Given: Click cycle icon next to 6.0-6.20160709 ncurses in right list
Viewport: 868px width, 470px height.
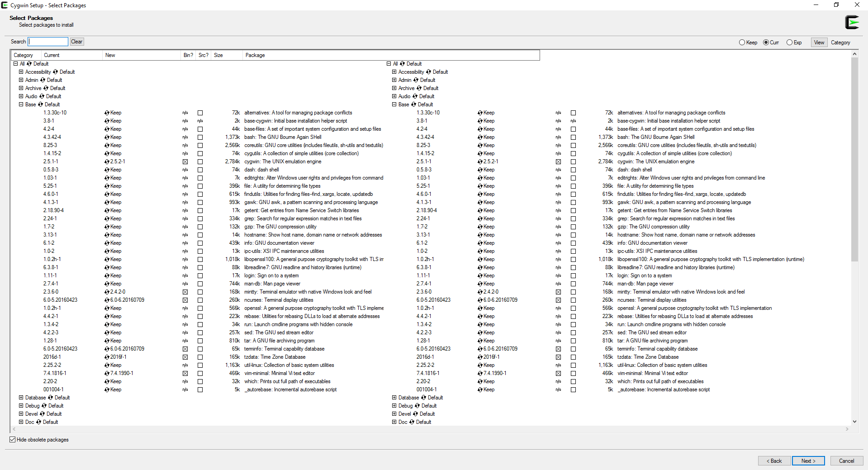Looking at the screenshot, I should pos(480,300).
